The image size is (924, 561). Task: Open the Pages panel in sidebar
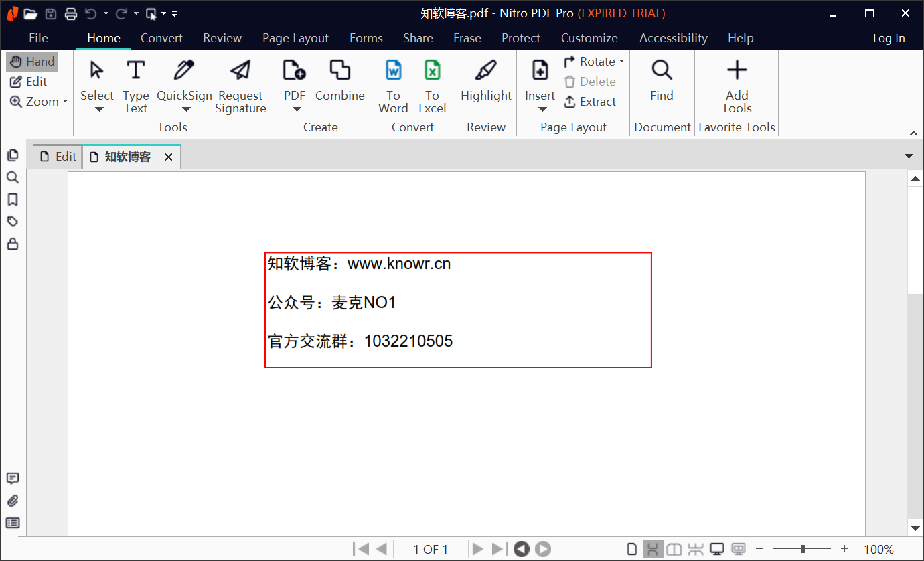tap(12, 155)
